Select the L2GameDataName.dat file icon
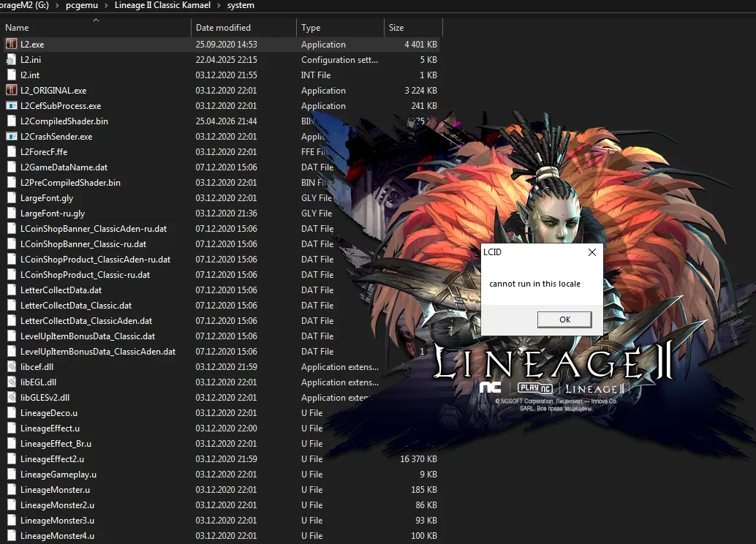Viewport: 756px width, 544px height. (12, 167)
